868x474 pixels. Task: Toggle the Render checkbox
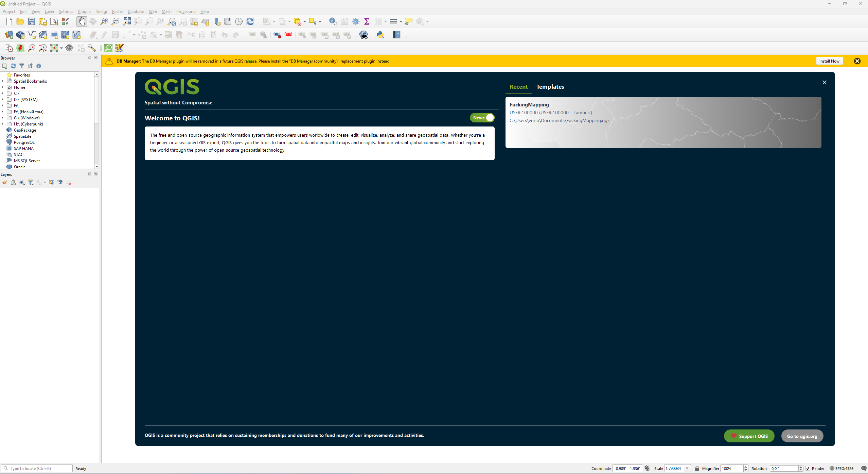808,469
